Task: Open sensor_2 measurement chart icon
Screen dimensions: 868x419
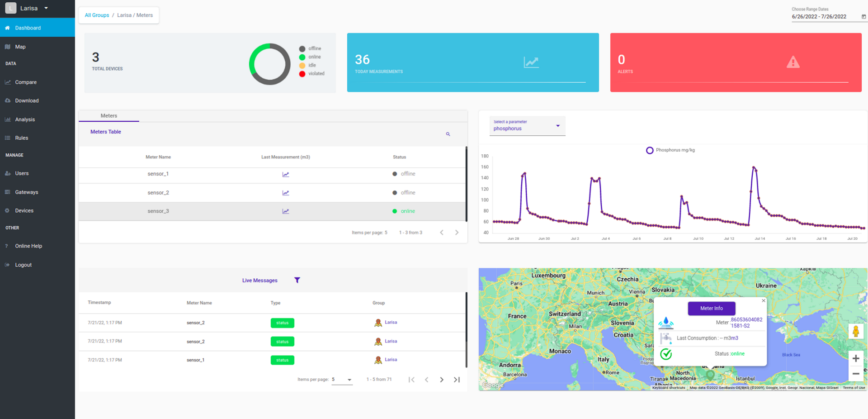Action: coord(286,193)
